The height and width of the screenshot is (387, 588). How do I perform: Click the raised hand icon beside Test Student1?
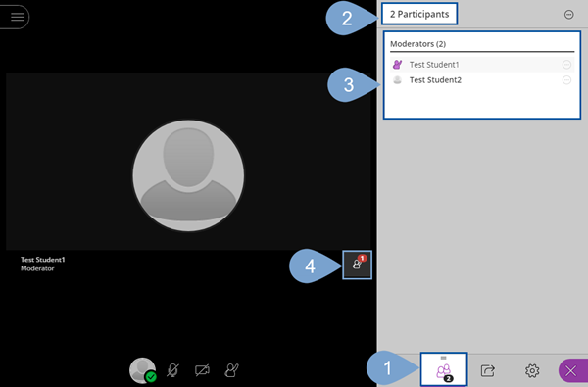click(397, 65)
